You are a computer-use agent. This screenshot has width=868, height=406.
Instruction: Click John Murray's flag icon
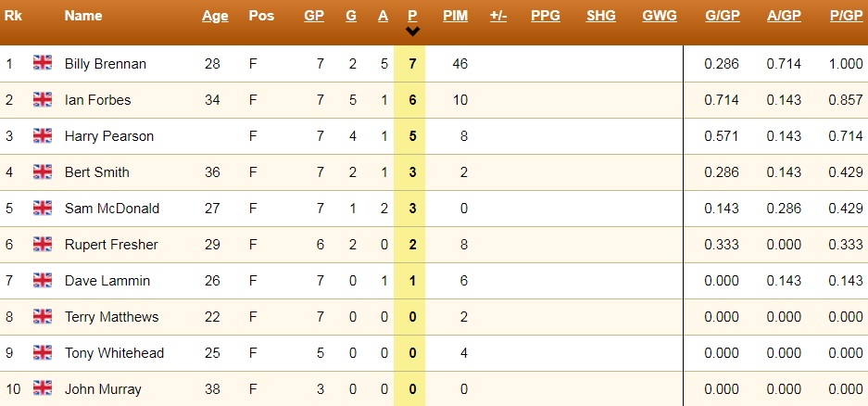(x=43, y=388)
